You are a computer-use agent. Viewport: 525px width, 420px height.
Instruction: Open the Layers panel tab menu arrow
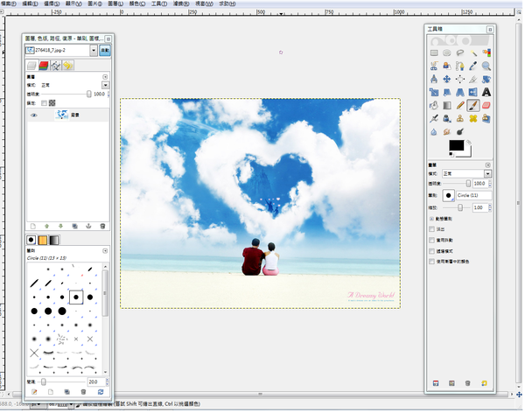(105, 77)
